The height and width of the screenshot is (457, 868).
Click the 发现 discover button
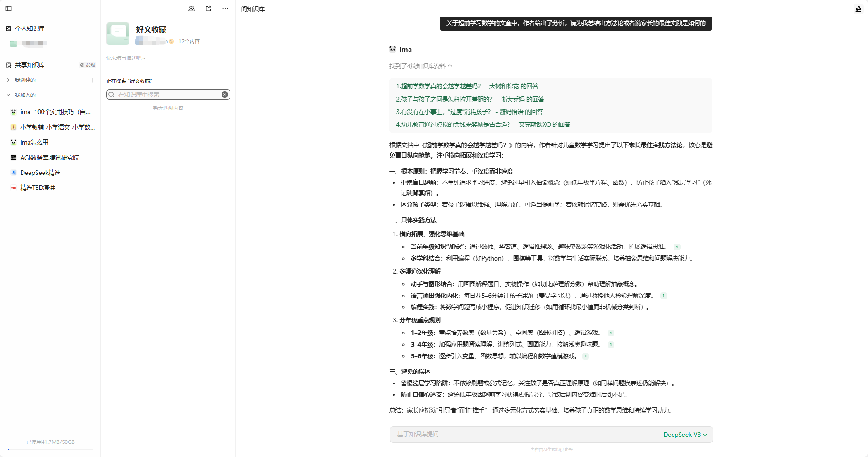coord(87,65)
